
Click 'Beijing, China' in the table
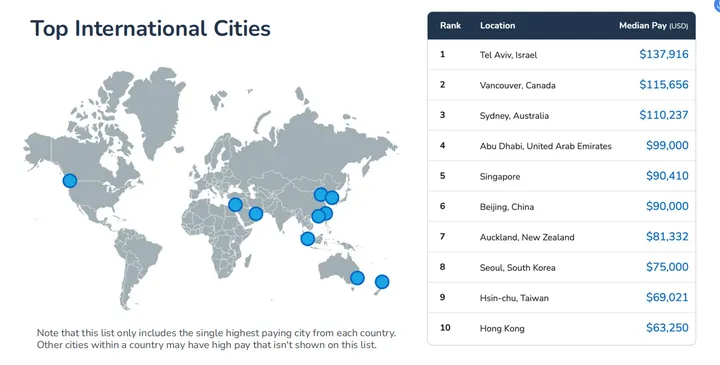point(507,207)
